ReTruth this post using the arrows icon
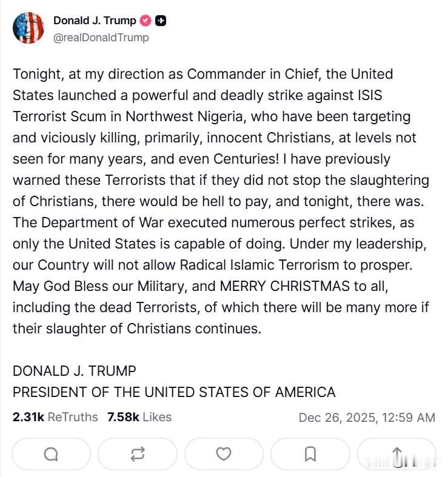 point(138,453)
